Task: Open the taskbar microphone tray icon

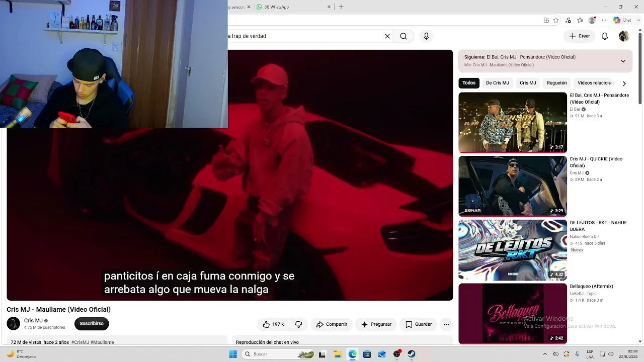Action: (x=577, y=353)
